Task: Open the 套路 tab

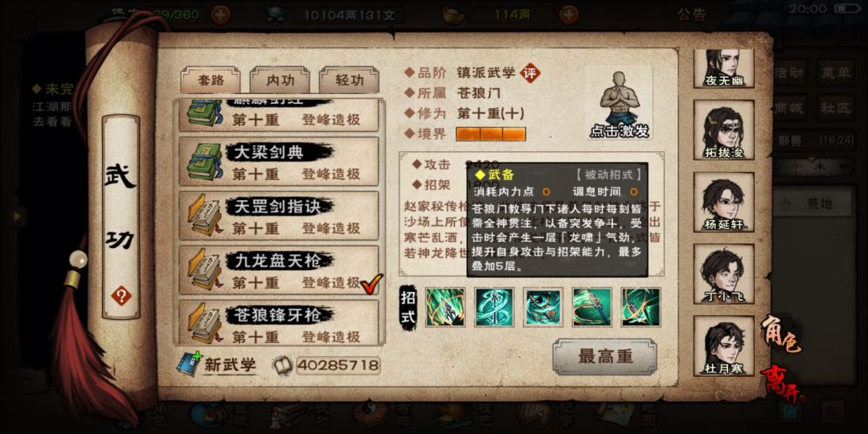Action: [x=211, y=80]
